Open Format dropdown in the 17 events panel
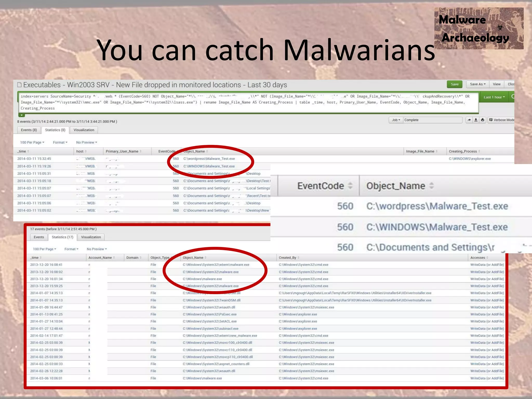532x399 pixels. click(71, 249)
